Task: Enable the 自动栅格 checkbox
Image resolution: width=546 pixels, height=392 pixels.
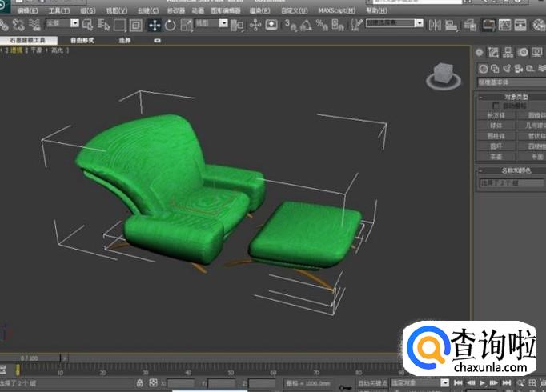Action: [496, 106]
